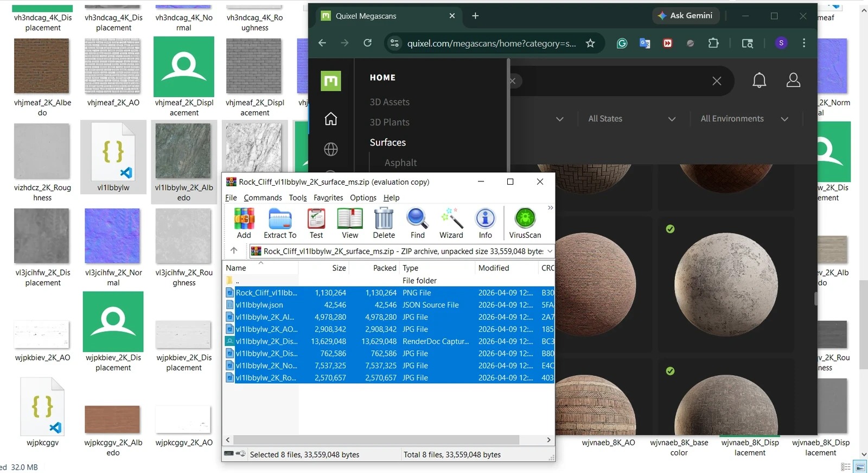Click the Chrome address bar URL
The width and height of the screenshot is (868, 473).
click(x=492, y=43)
